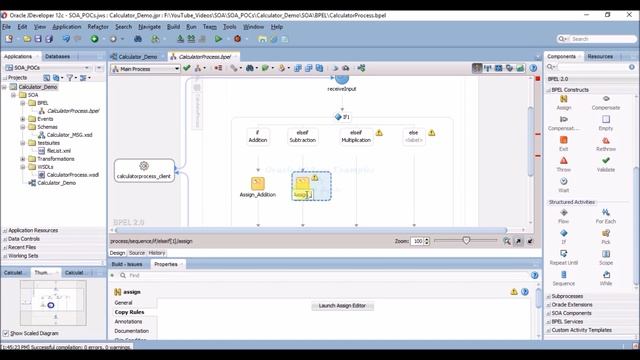Image resolution: width=640 pixels, height=360 pixels.
Task: Select CalculatorProcess.wsdl file
Action: 72,175
